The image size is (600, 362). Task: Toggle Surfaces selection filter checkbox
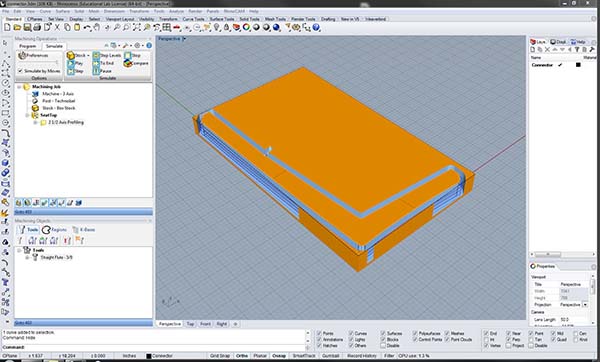coord(383,333)
